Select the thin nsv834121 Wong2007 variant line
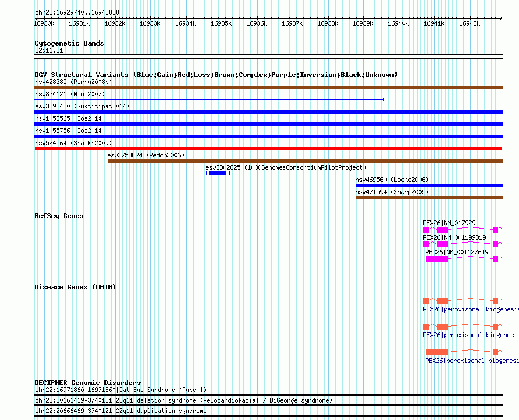Viewport: 519px width, 420px height. (x=209, y=99)
